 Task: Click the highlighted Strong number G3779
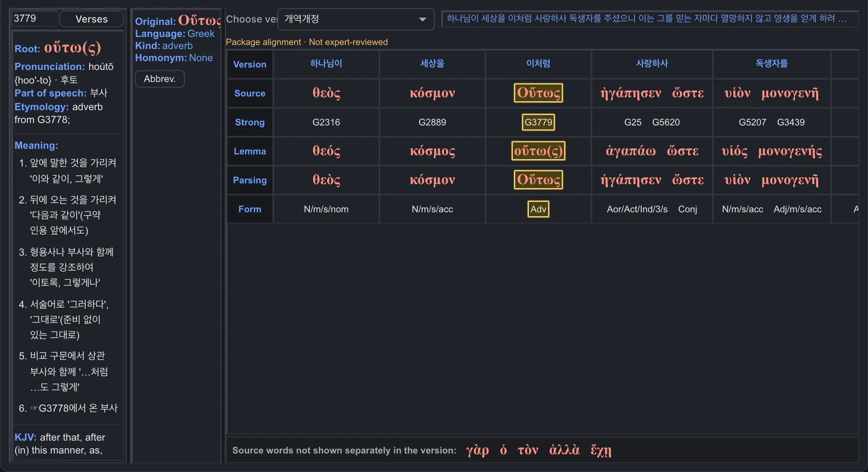point(538,122)
